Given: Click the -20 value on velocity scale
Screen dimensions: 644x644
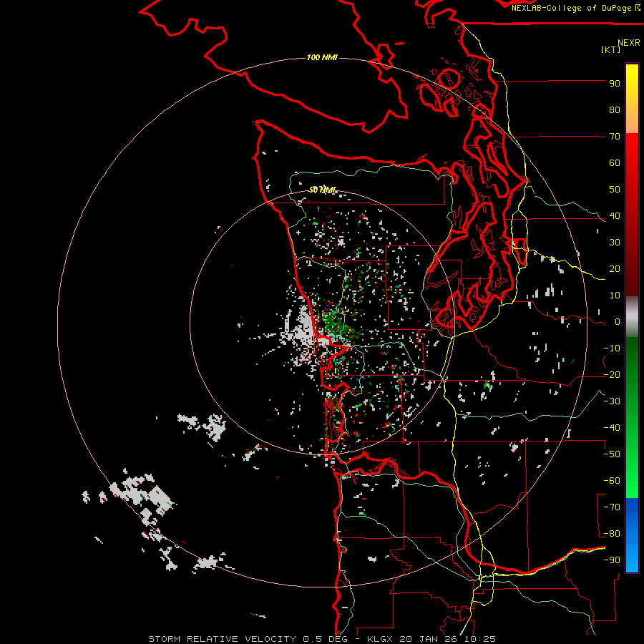Looking at the screenshot, I should pos(612,374).
